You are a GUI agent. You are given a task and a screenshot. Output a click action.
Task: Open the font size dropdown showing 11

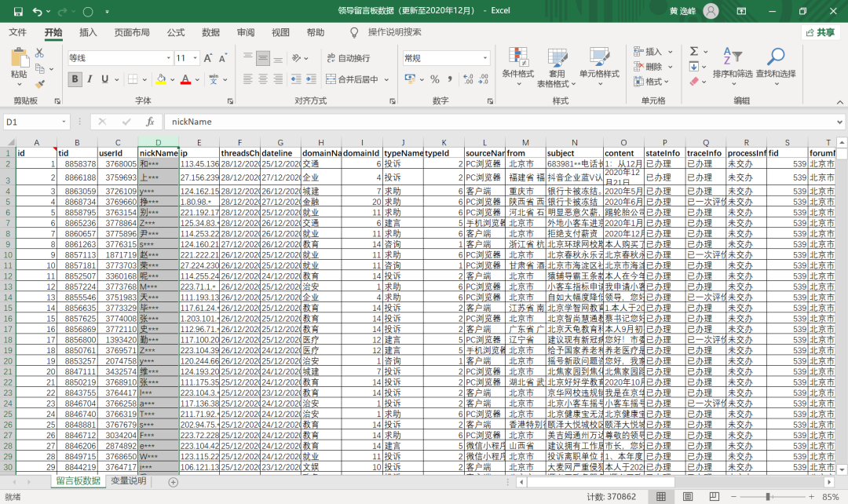pos(195,58)
